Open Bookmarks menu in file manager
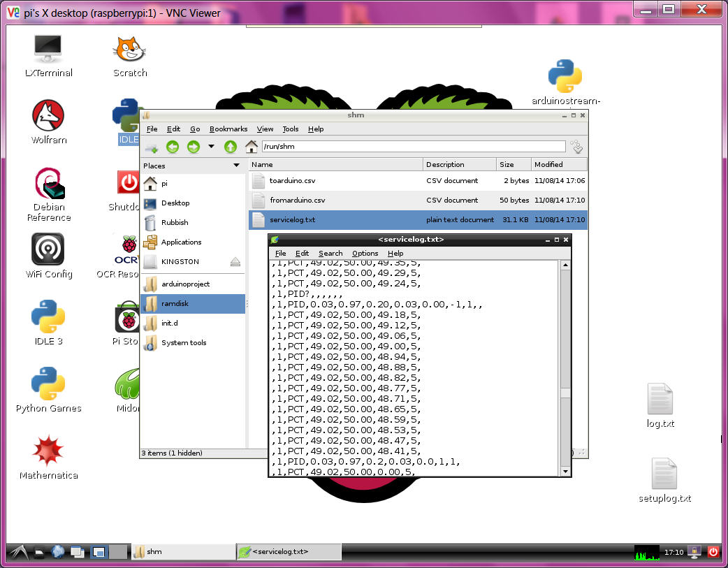 coord(228,129)
